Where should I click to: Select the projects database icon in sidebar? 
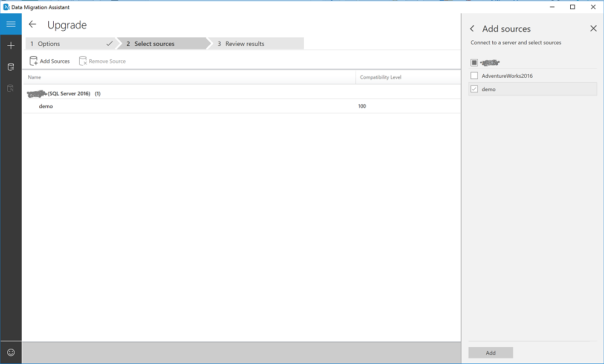(x=10, y=66)
